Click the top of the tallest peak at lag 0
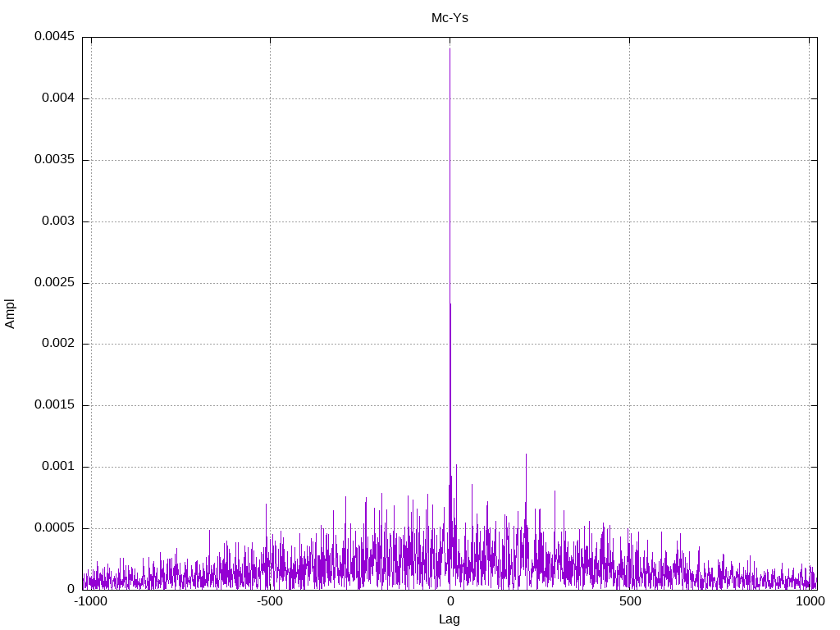The image size is (840, 630). coord(450,49)
